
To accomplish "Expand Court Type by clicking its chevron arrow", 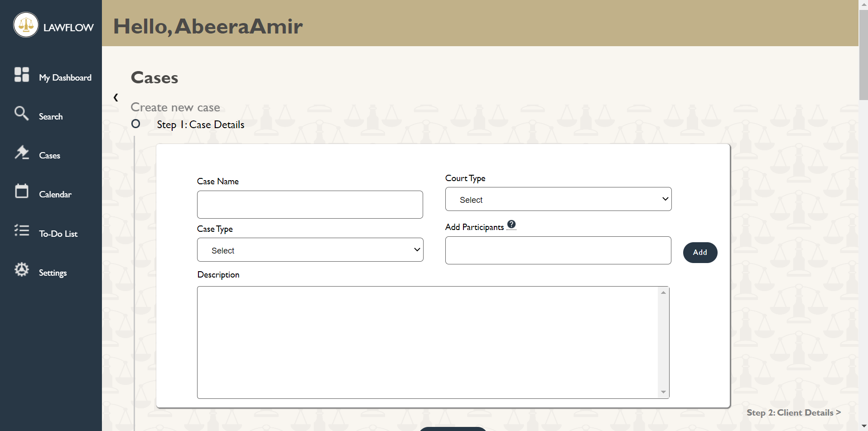I will pos(665,199).
